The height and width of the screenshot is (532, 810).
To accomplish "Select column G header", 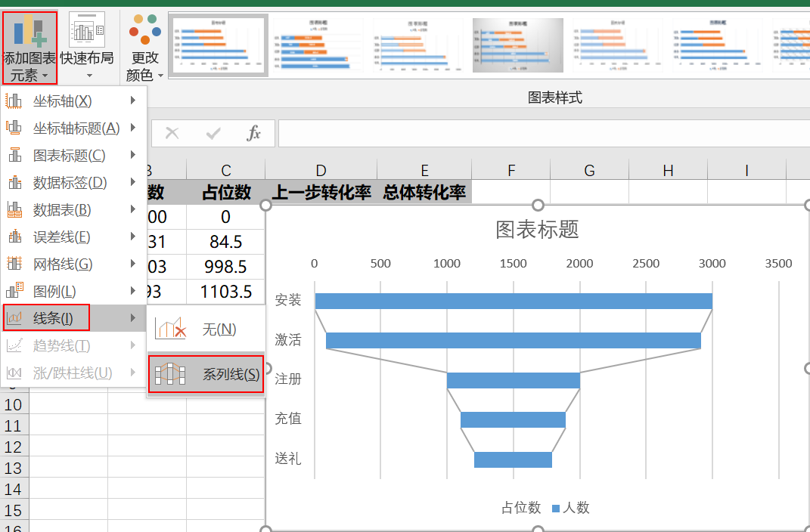I will tap(589, 170).
